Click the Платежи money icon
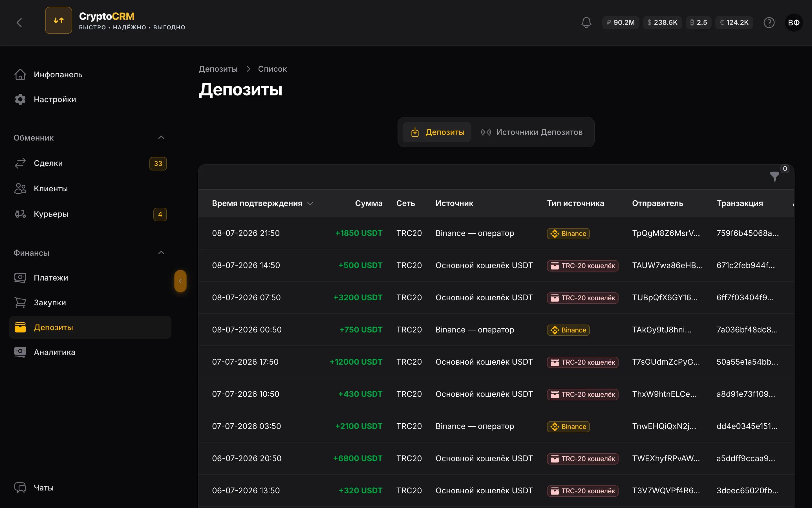Viewport: 812px width, 508px height. 20,278
